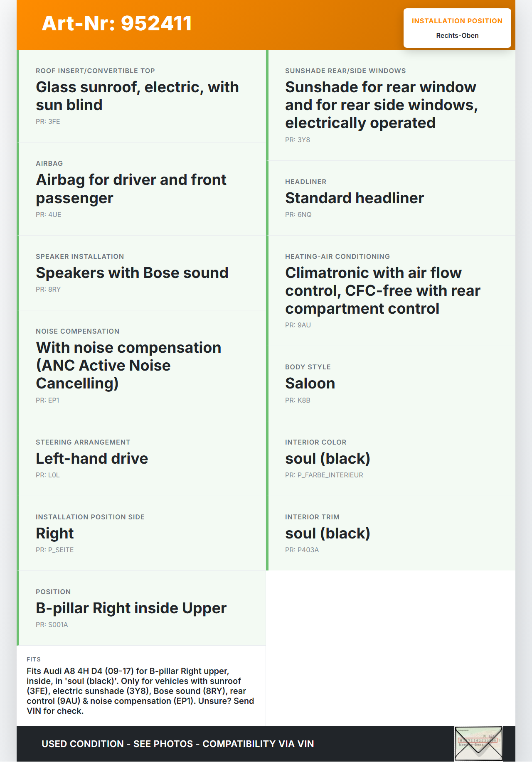Select the Interior Trim soul (black) card
Screen dimensions: 532x762
[x=391, y=533]
